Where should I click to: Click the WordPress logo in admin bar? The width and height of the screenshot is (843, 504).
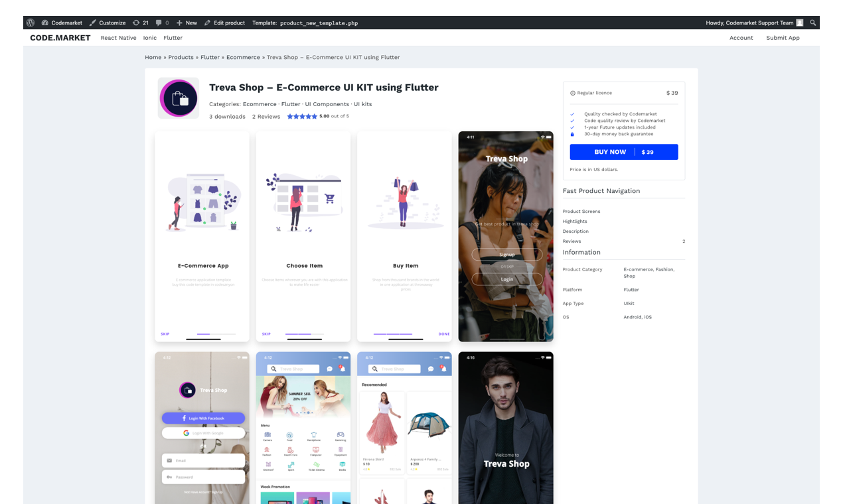coord(31,23)
